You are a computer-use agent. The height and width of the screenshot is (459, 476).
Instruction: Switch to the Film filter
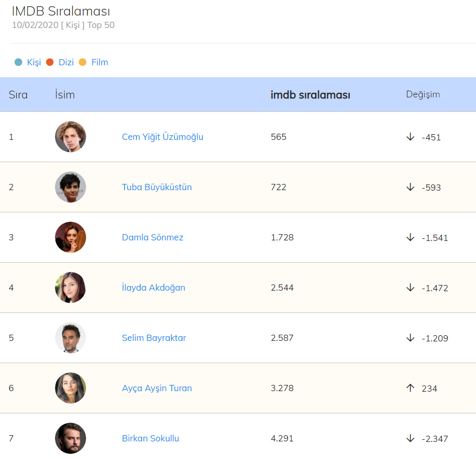pyautogui.click(x=100, y=62)
